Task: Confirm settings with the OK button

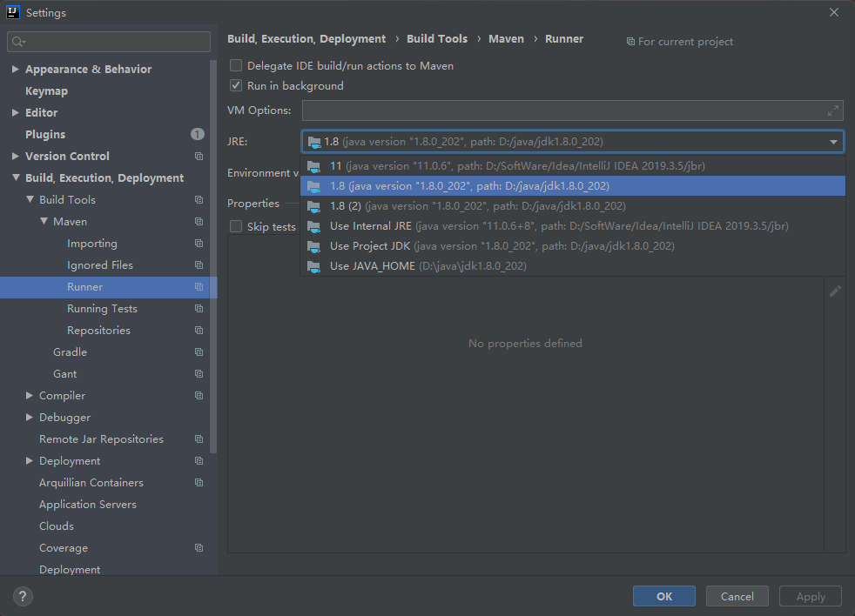Action: pos(664,596)
